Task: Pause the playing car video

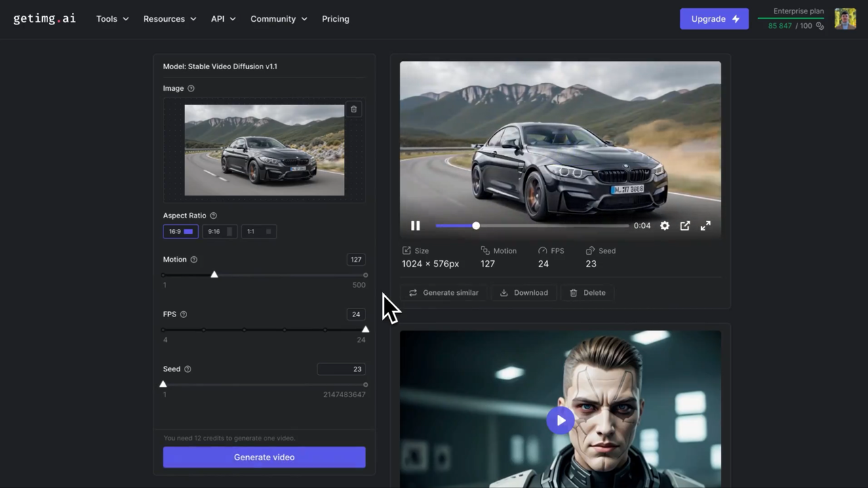Action: tap(415, 226)
